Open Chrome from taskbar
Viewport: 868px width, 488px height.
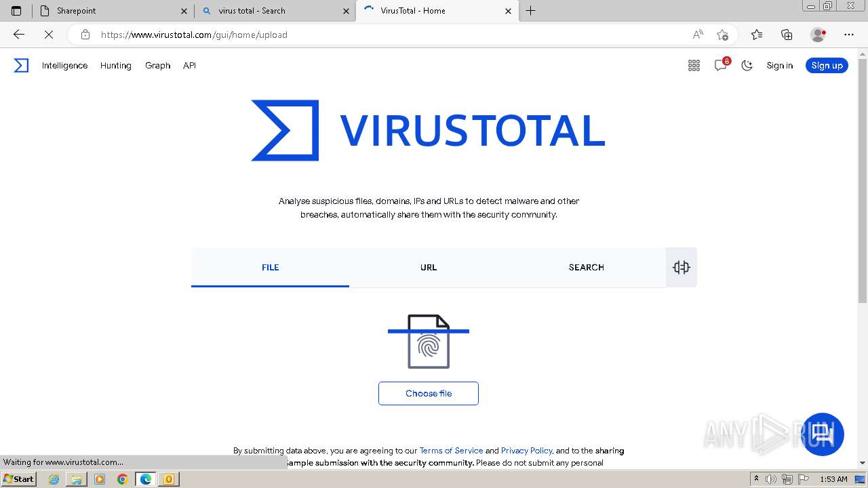pos(123,479)
